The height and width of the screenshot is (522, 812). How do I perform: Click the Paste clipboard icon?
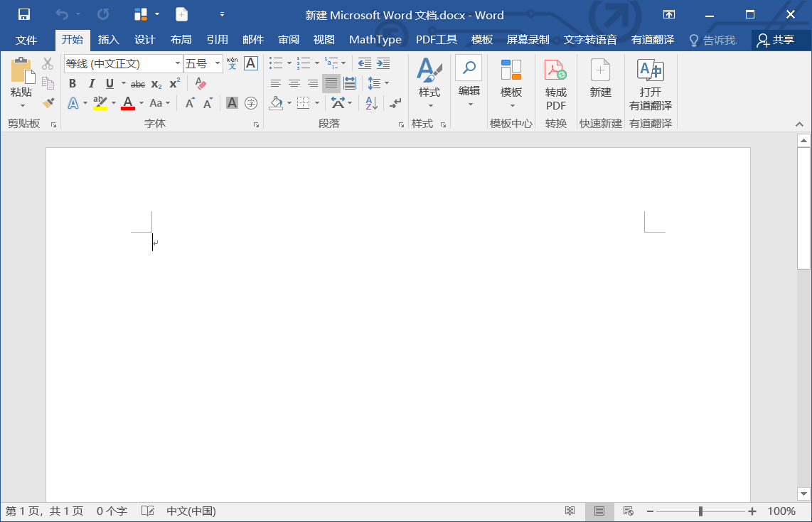click(22, 71)
